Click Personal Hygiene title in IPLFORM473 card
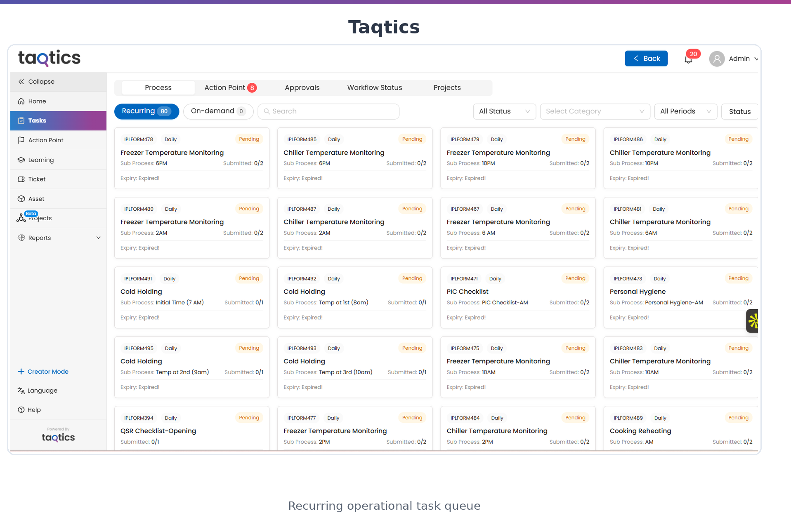The image size is (791, 532). point(638,292)
